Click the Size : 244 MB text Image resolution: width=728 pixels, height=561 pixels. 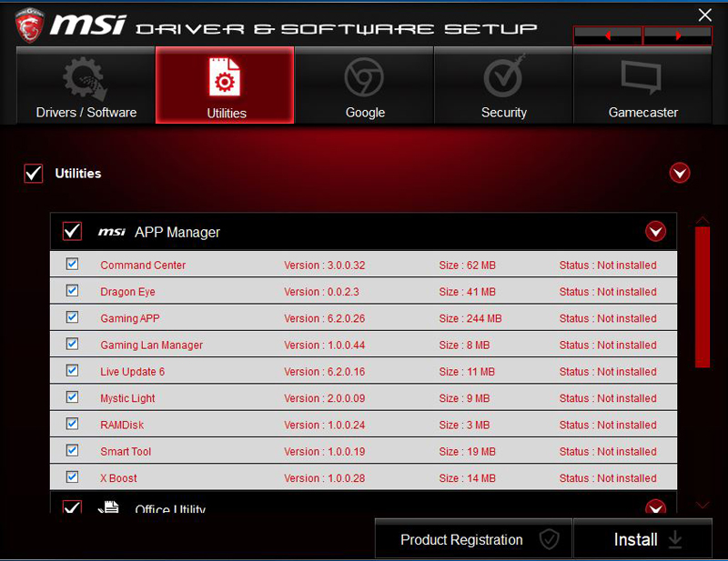(470, 318)
